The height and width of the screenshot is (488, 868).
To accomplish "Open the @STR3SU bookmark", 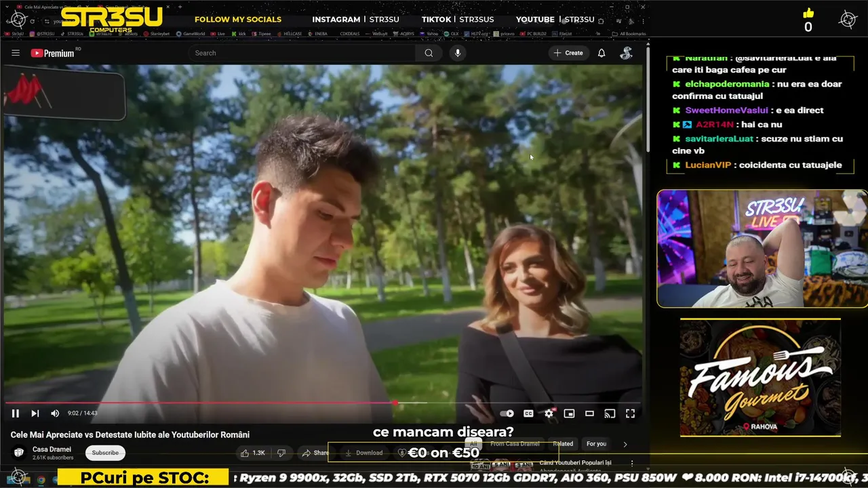I will click(41, 33).
